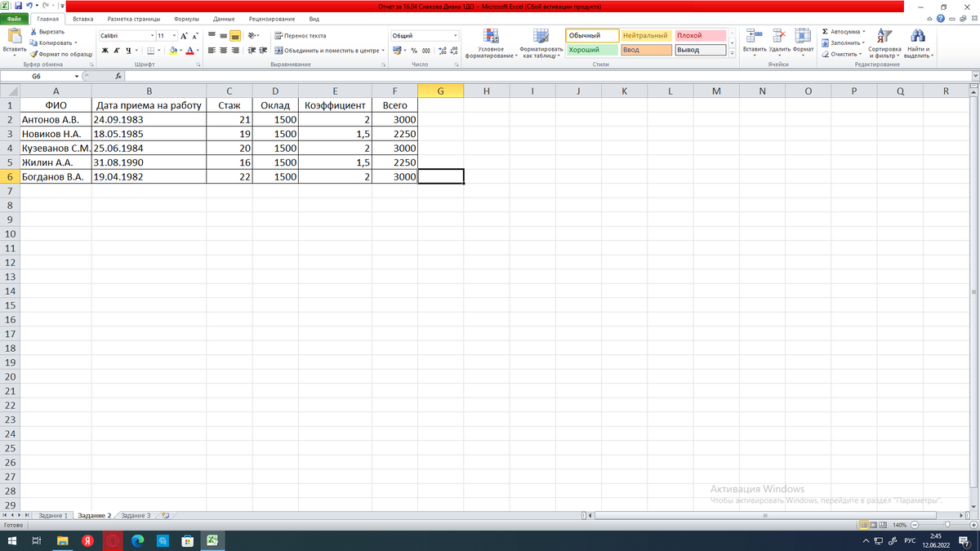Switch to Page Layout view in status bar

pyautogui.click(x=875, y=525)
